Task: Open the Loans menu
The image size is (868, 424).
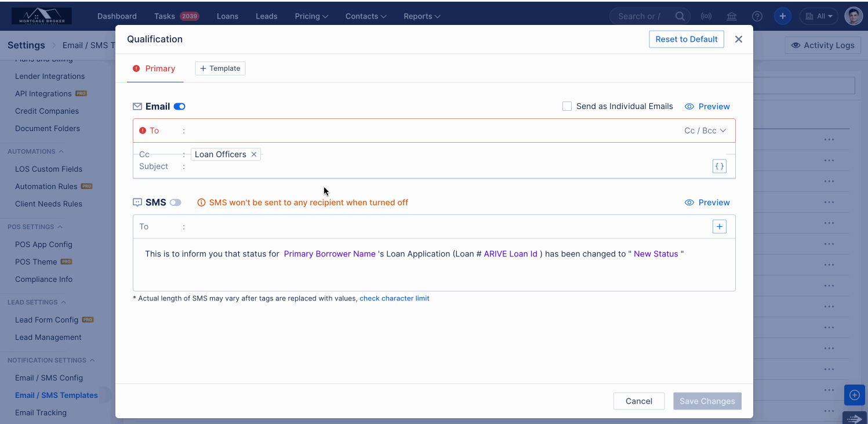Action: point(227,16)
